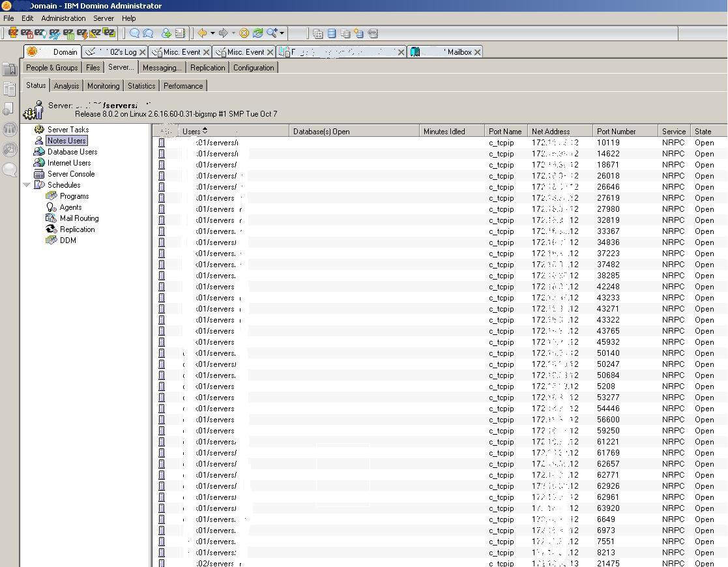Select Database Users in the tree

(x=72, y=152)
